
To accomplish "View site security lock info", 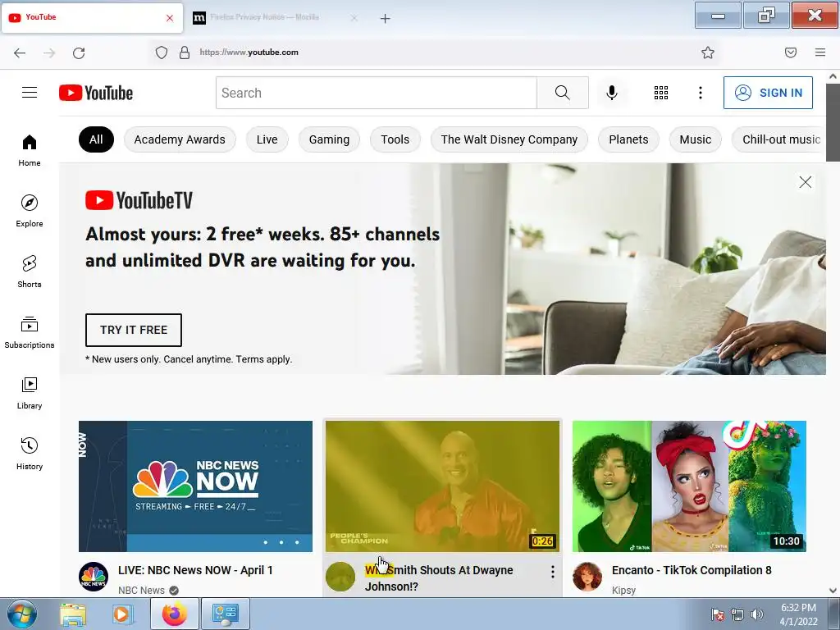I will (185, 52).
